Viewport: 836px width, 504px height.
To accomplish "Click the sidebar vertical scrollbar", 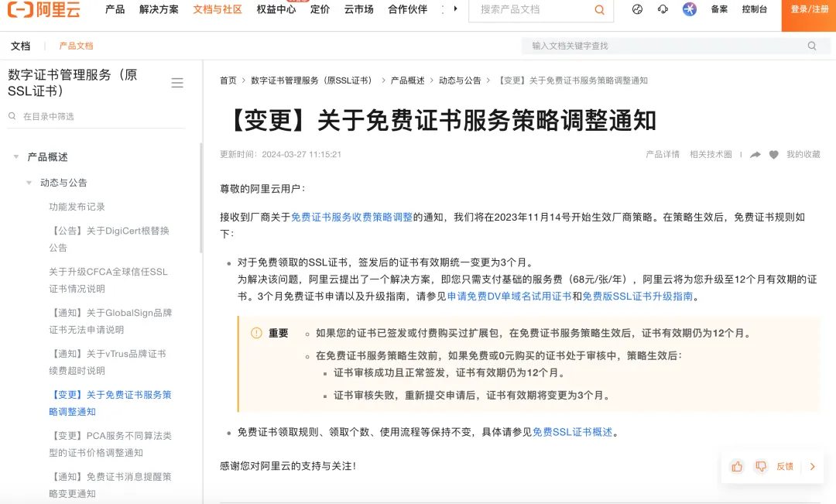I will coord(201,197).
